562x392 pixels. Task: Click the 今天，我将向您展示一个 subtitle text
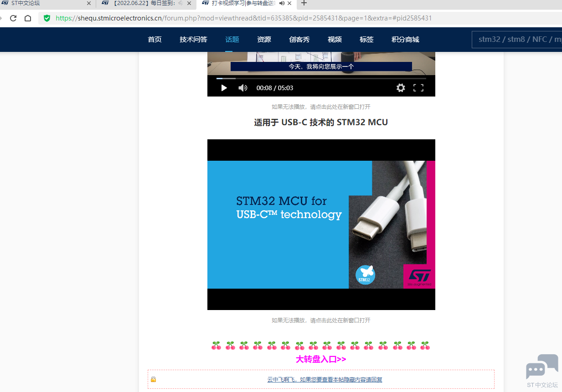(x=321, y=66)
